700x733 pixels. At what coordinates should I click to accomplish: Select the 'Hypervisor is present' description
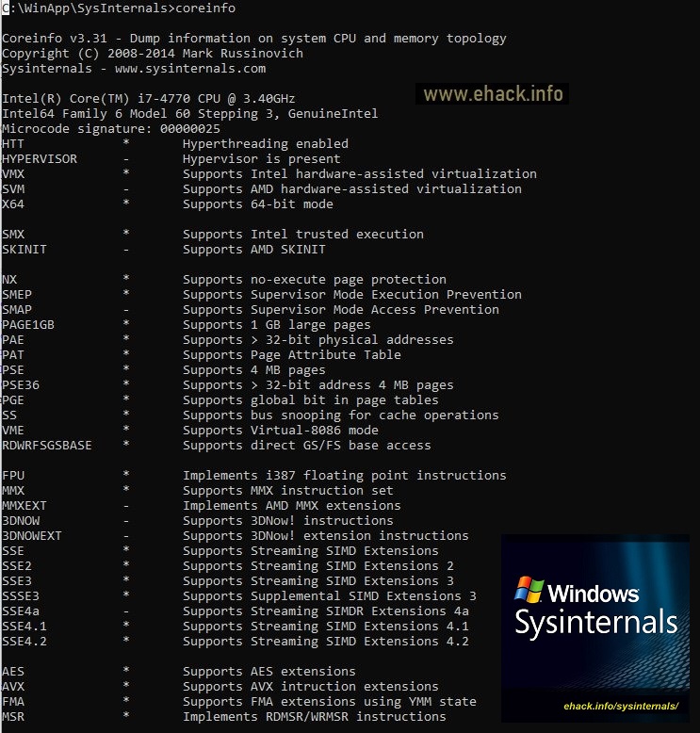point(262,159)
